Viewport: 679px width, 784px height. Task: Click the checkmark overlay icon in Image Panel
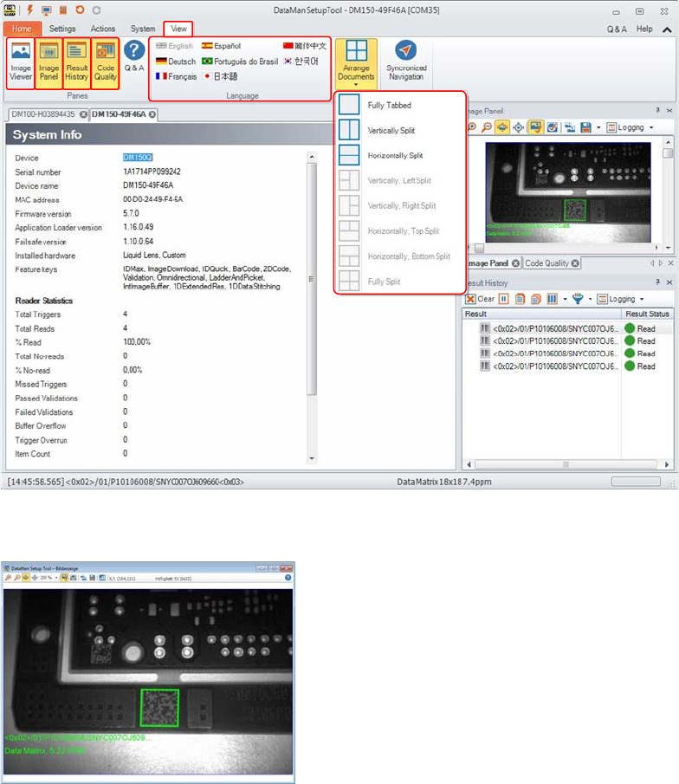tap(552, 127)
